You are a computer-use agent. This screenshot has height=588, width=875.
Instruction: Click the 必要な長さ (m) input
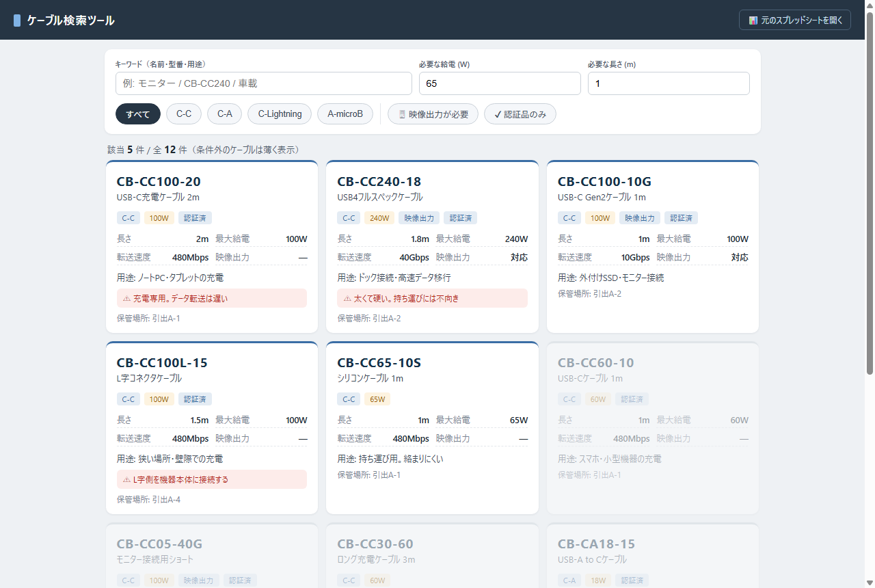click(x=669, y=83)
